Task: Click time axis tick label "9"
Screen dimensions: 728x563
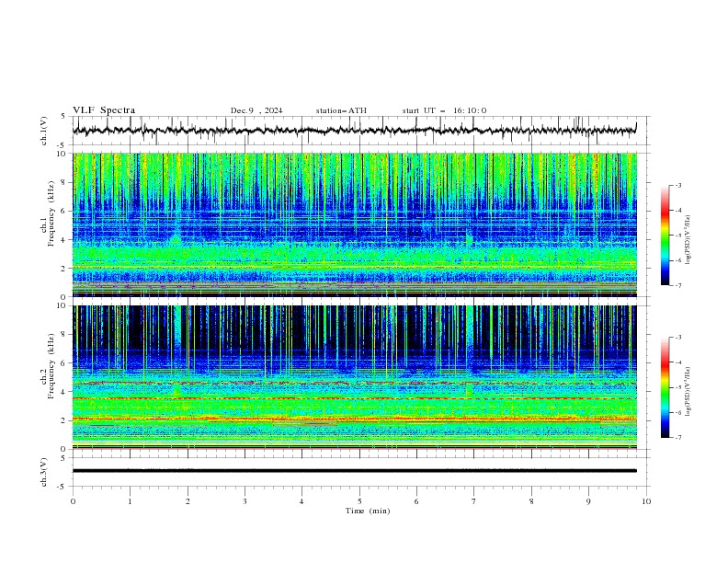Action: (588, 501)
